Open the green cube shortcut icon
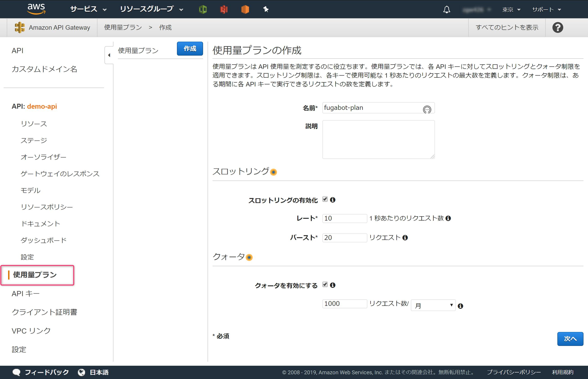This screenshot has height=379, width=588. (203, 9)
